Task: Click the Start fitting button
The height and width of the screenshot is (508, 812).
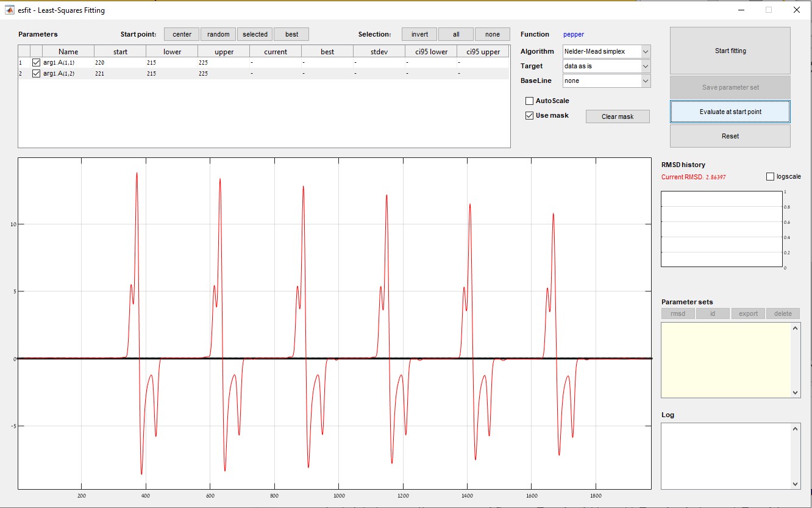Action: tap(730, 51)
